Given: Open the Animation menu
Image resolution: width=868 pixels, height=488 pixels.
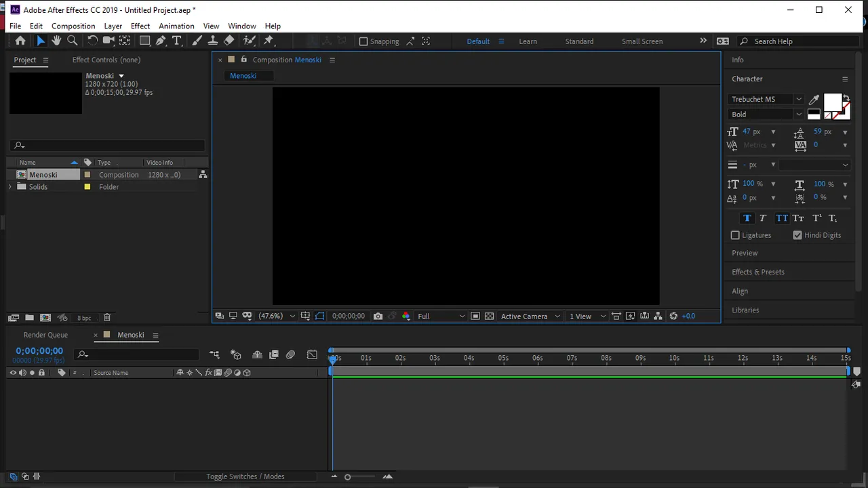Looking at the screenshot, I should [x=176, y=26].
